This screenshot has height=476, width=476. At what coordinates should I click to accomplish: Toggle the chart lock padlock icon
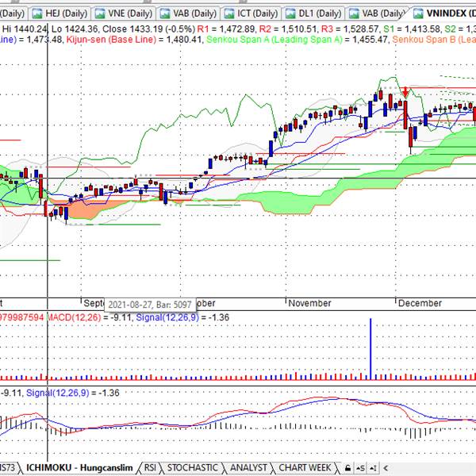pyautogui.click(x=348, y=468)
